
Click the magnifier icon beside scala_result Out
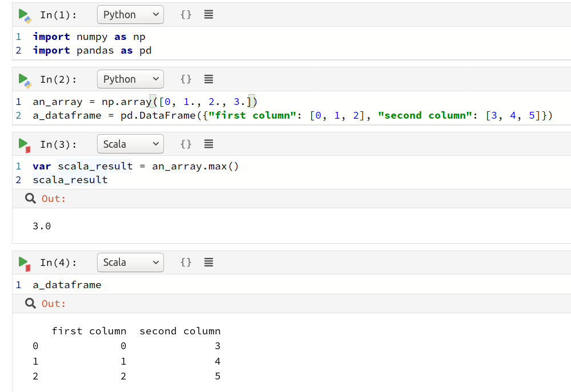click(x=30, y=198)
